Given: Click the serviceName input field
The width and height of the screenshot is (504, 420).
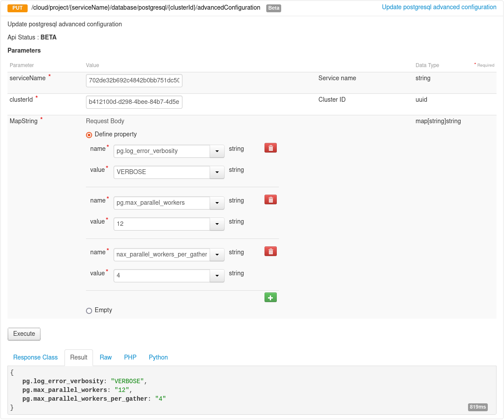Looking at the screenshot, I should tap(134, 81).
